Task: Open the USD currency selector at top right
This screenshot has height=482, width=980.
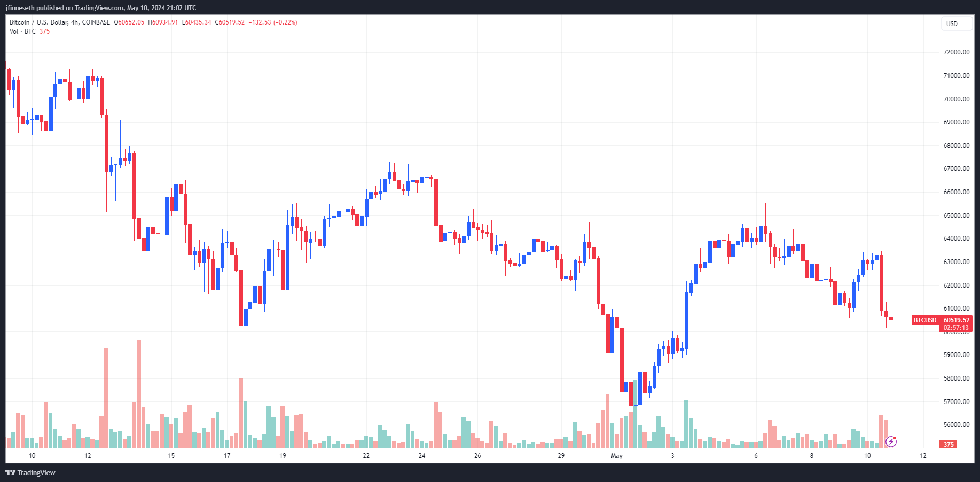Action: 956,23
